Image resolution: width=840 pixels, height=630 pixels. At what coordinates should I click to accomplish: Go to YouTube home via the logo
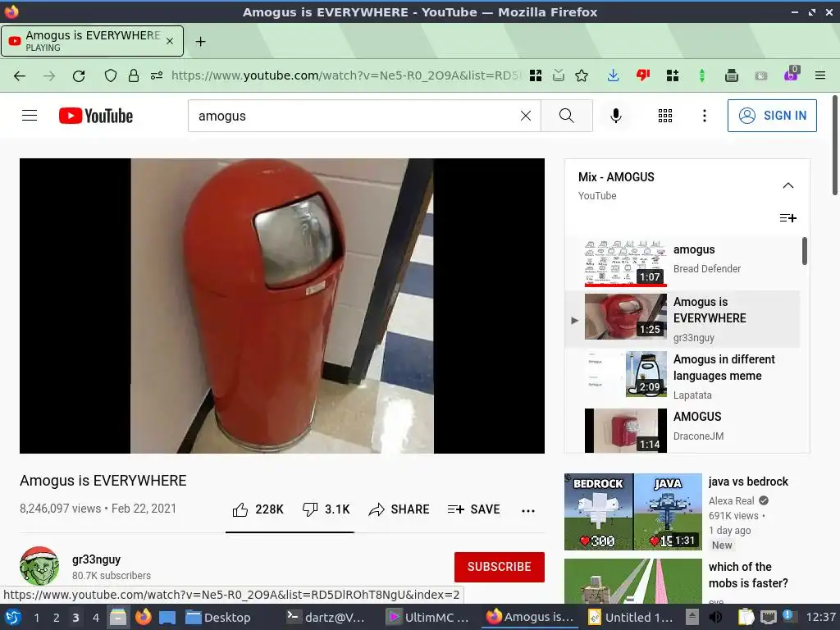pos(96,116)
